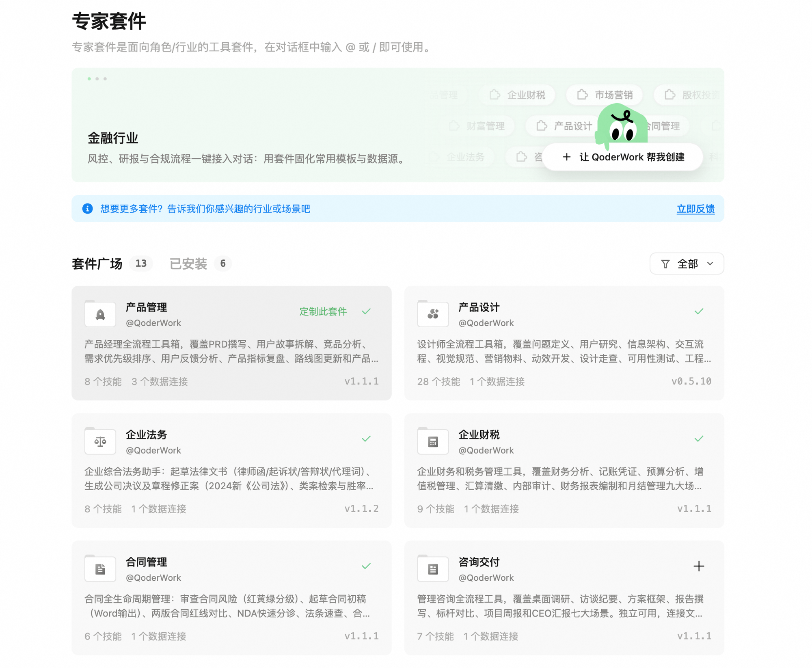Image resolution: width=812 pixels, height=668 pixels.
Task: Open the 全部 filter dropdown
Action: [687, 264]
